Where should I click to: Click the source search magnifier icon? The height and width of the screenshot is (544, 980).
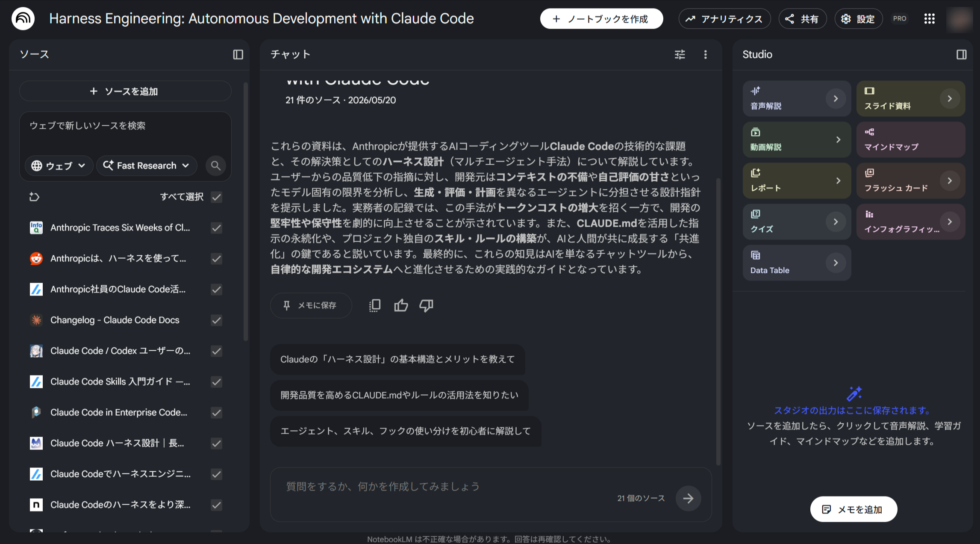coord(216,166)
